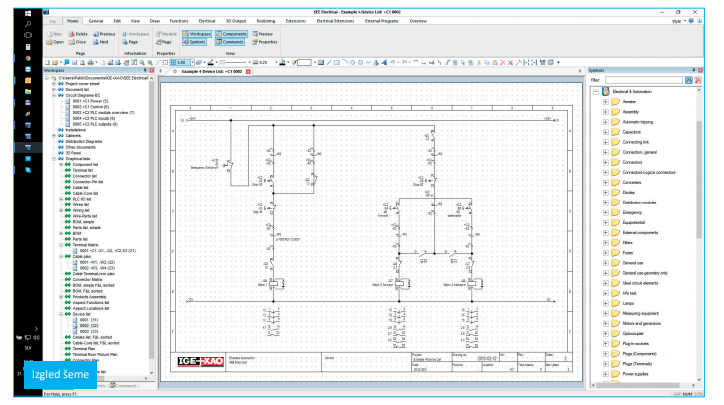The width and height of the screenshot is (724, 405).
Task: Click the Close page button in ribbon
Action: [78, 42]
